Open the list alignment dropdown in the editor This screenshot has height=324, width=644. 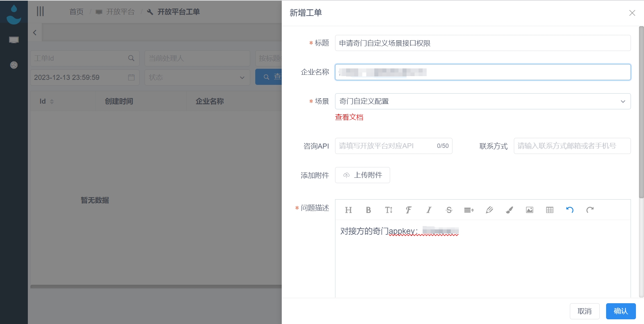tap(469, 210)
